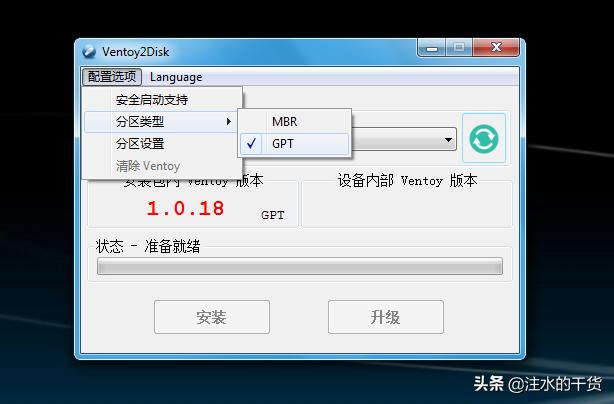This screenshot has width=614, height=404.
Task: Click the GPT label beside version number
Action: 273,215
